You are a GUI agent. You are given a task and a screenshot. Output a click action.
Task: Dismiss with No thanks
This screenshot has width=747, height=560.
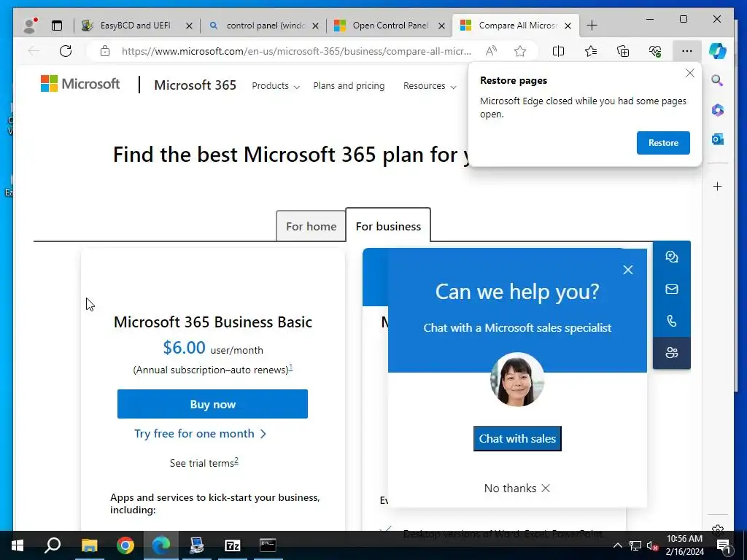click(517, 488)
